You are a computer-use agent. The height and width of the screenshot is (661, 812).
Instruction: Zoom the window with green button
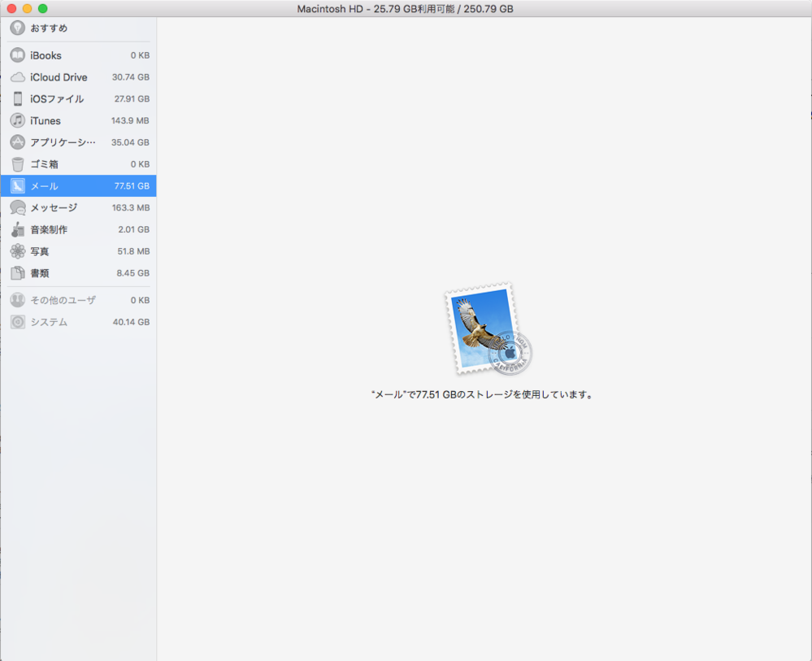(42, 9)
